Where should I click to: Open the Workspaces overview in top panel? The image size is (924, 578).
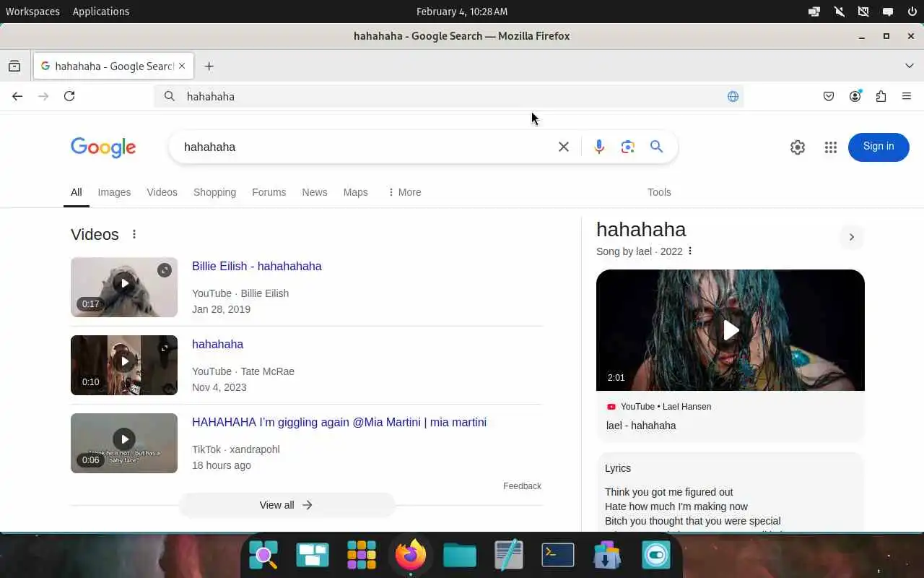coord(32,12)
